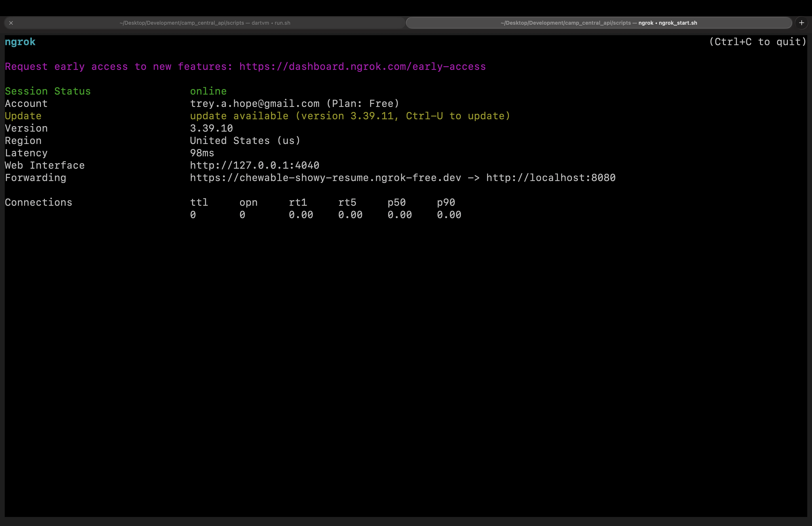
Task: Click the 'update available' message
Action: pos(350,116)
